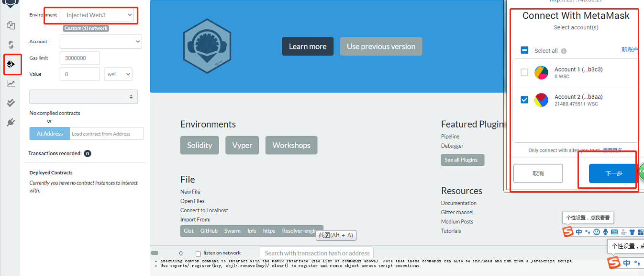Click the Search with transaction hash field
The image size is (644, 276).
coord(317,253)
